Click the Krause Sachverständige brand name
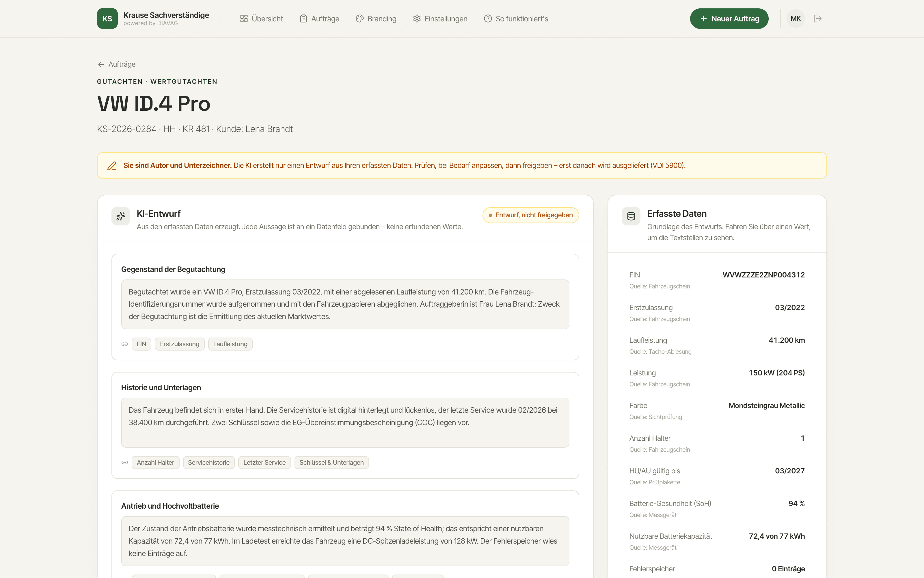The height and width of the screenshot is (578, 924). pyautogui.click(x=166, y=15)
